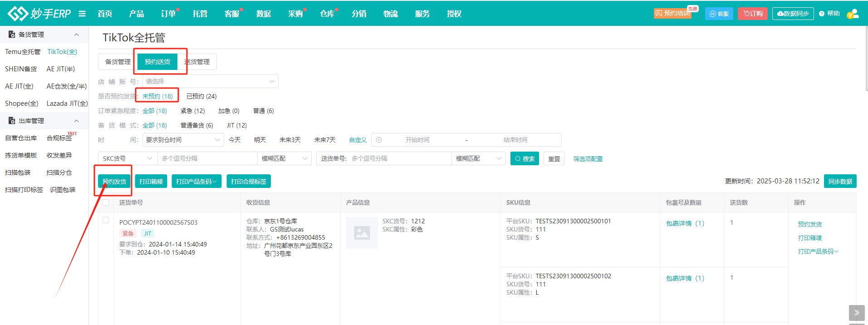This screenshot has height=325, width=868.
Task: Filter mode by JIT (12)
Action: [237, 125]
